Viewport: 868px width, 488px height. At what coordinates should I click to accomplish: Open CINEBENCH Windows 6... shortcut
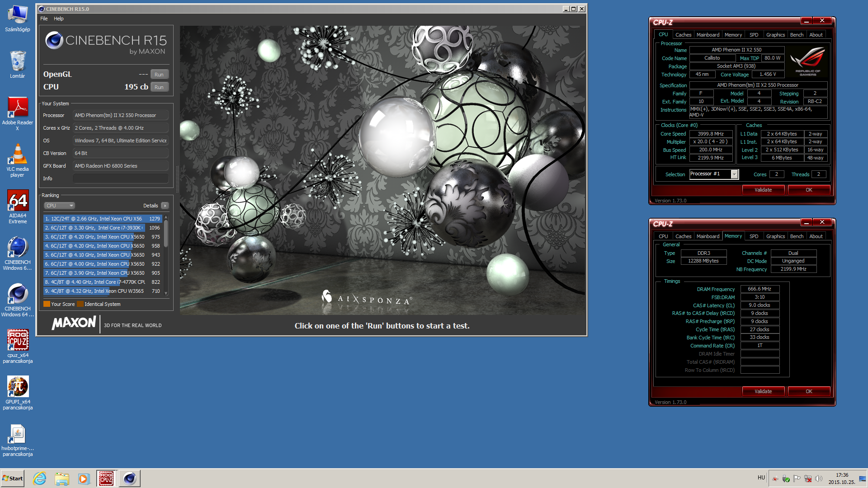click(18, 253)
